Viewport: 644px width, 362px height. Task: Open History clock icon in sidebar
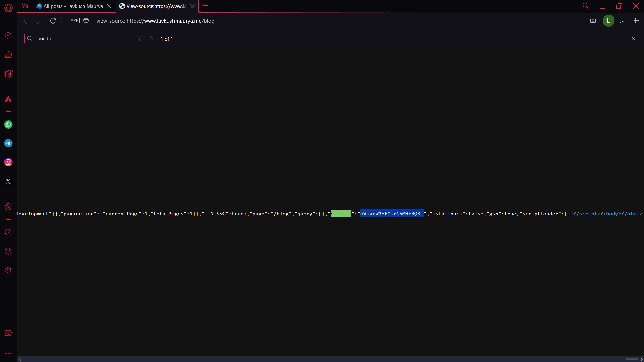tap(8, 232)
